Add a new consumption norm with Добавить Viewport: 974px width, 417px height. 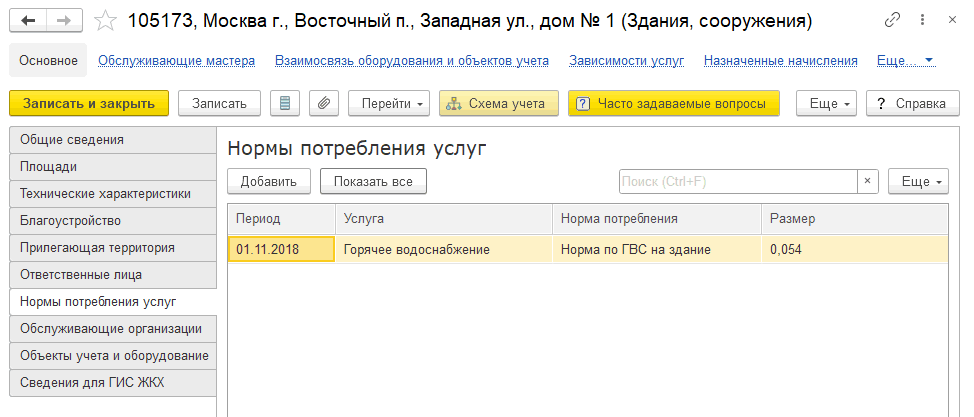269,181
